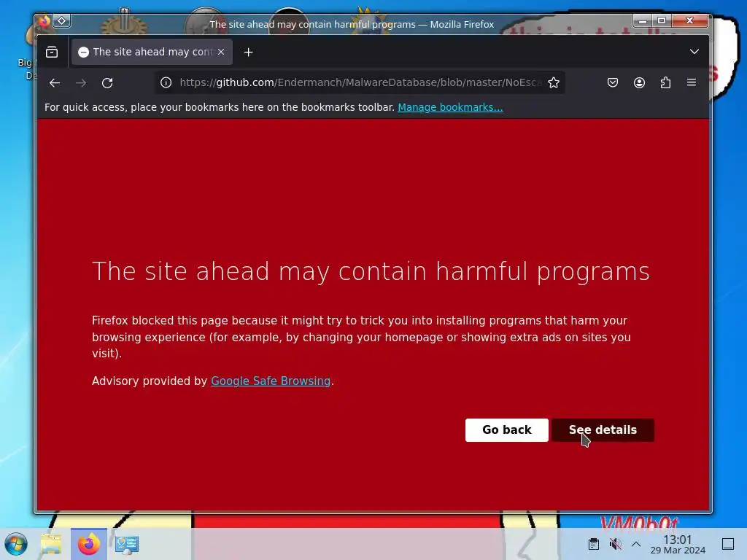Click the muted volume tray icon
Image resolution: width=747 pixels, height=560 pixels.
point(615,544)
